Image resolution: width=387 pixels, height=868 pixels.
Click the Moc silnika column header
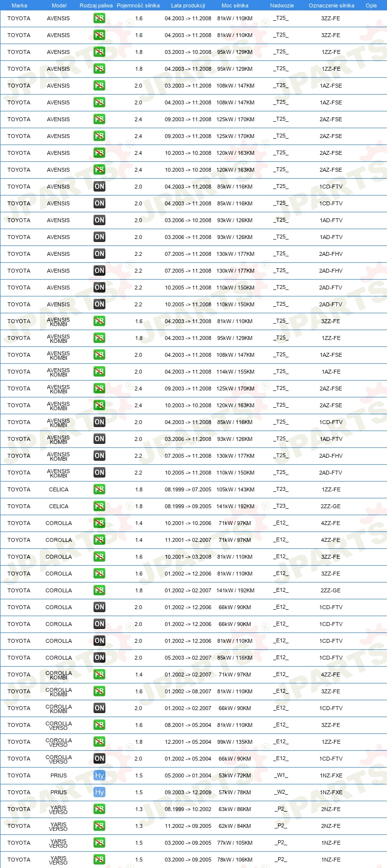coord(235,5)
